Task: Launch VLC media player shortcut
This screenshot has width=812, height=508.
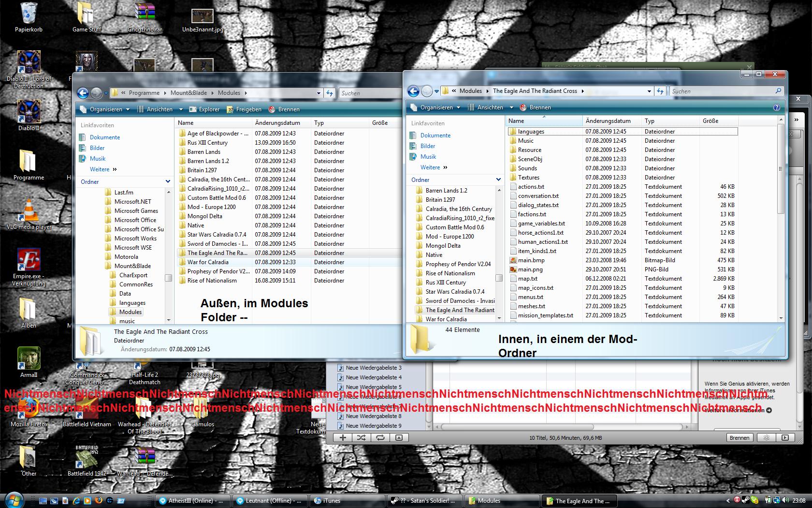Action: (29, 214)
